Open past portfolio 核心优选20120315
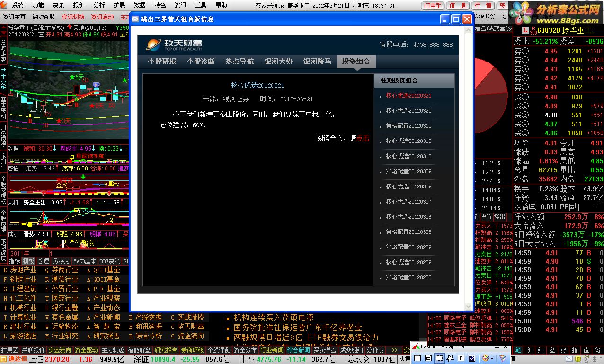604x364 pixels. (x=409, y=141)
